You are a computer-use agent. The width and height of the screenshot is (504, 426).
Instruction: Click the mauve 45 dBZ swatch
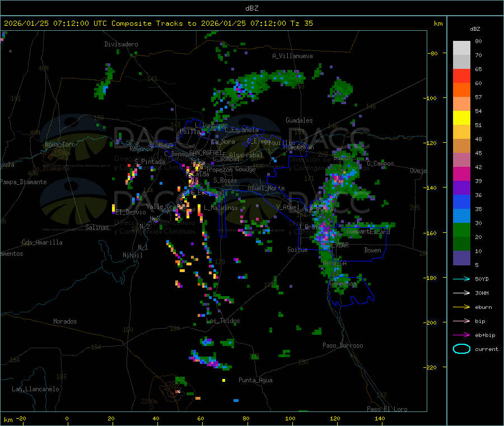click(461, 160)
